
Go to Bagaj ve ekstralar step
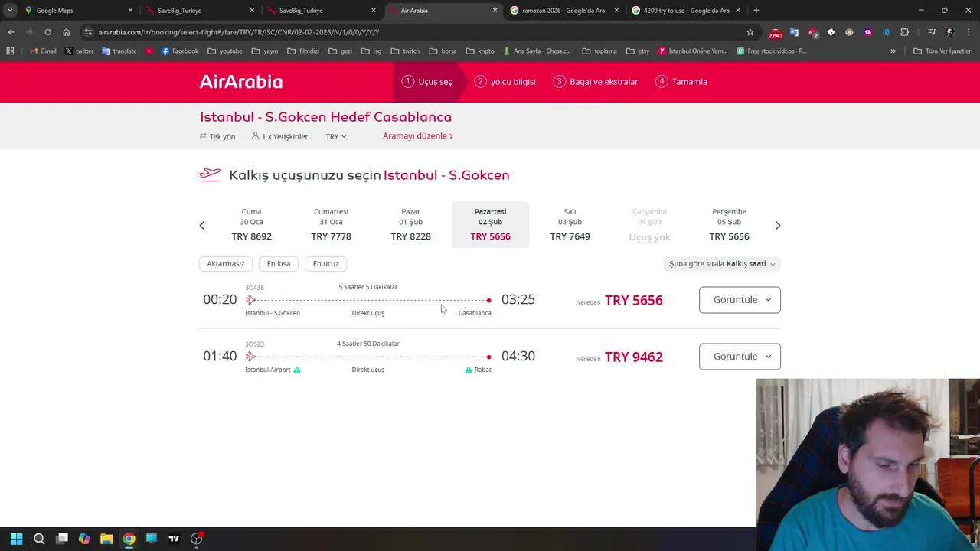pyautogui.click(x=596, y=82)
